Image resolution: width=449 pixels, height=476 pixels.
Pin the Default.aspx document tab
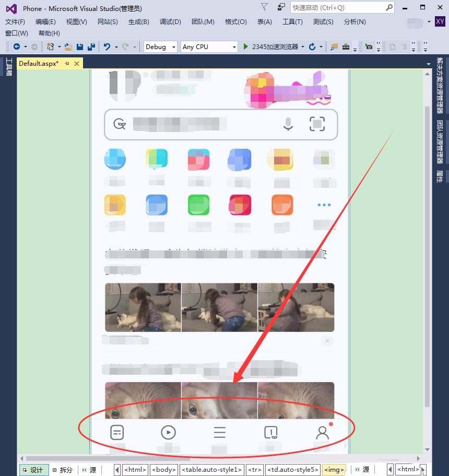pos(67,63)
